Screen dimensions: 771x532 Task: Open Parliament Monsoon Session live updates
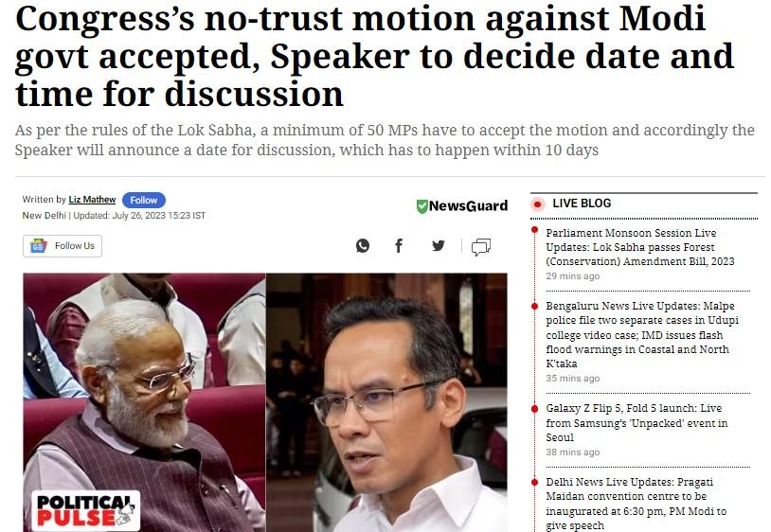point(639,247)
